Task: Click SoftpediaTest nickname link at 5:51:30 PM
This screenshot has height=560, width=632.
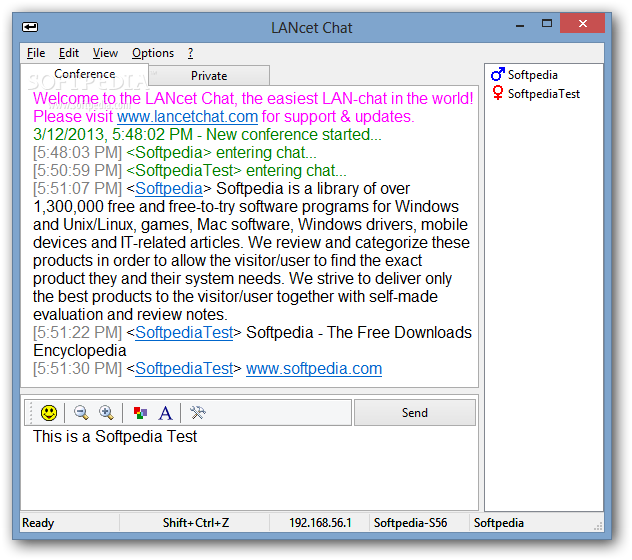Action: coord(184,368)
